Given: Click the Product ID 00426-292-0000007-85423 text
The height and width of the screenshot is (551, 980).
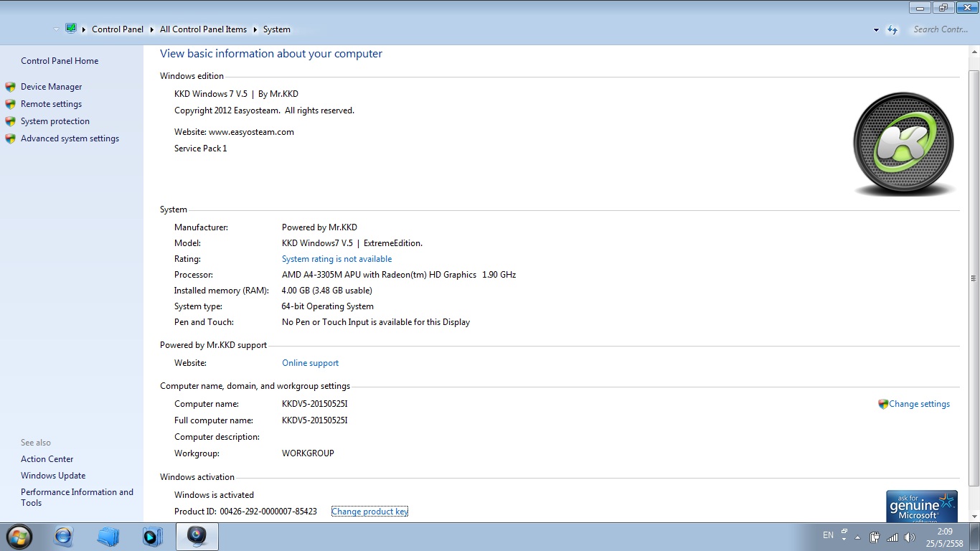Looking at the screenshot, I should pos(245,512).
